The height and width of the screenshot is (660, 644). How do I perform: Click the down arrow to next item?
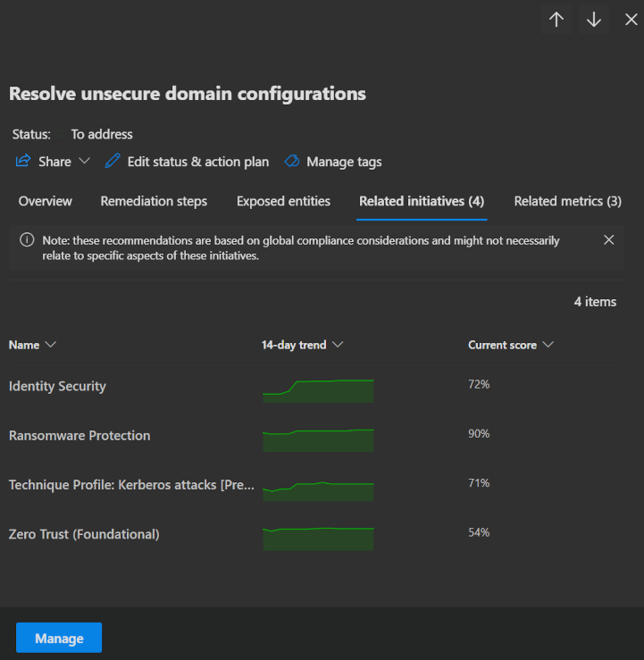click(594, 20)
